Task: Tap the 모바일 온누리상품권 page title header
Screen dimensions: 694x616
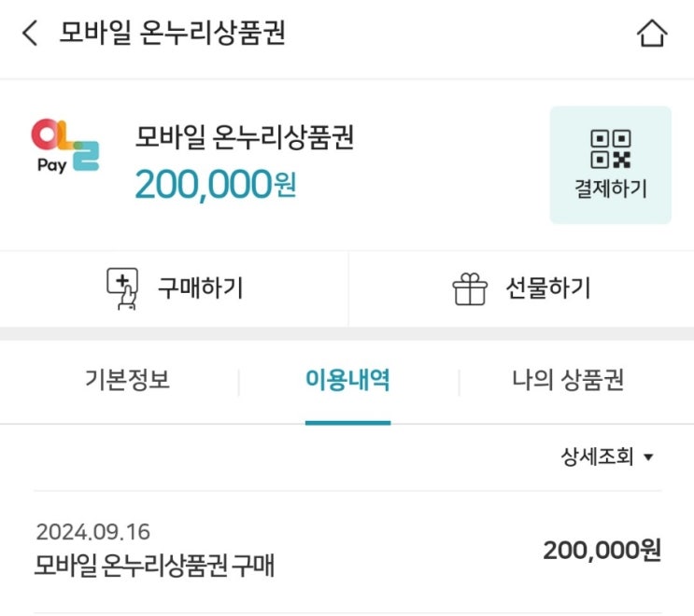Action: pos(172,34)
